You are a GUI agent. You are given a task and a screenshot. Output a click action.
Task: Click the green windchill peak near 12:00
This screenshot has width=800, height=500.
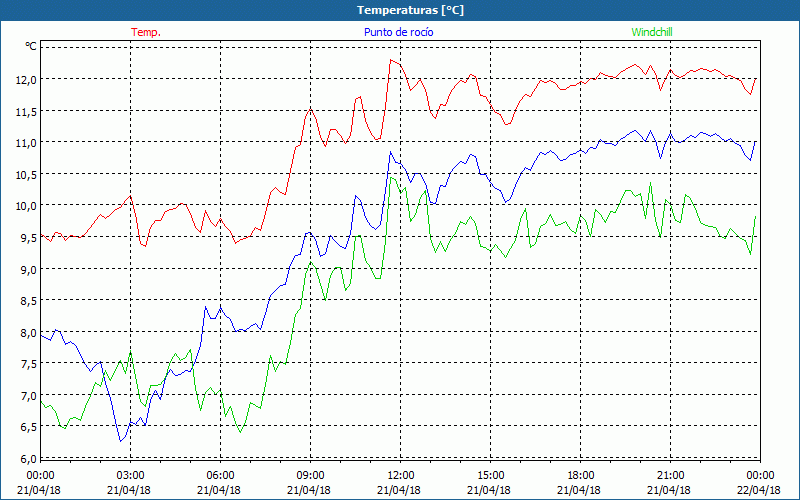coord(391,177)
